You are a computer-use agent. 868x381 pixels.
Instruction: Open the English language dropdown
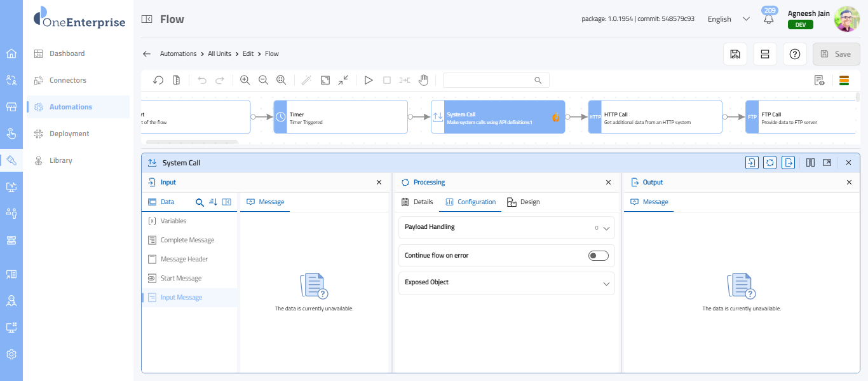728,19
